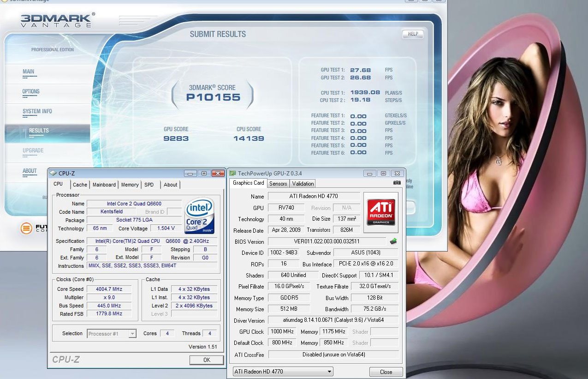Open the Cache tab in CPU-Z

pyautogui.click(x=80, y=185)
